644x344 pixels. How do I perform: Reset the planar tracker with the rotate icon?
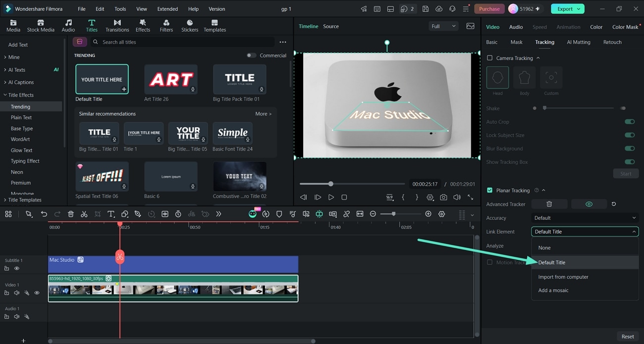pyautogui.click(x=614, y=204)
